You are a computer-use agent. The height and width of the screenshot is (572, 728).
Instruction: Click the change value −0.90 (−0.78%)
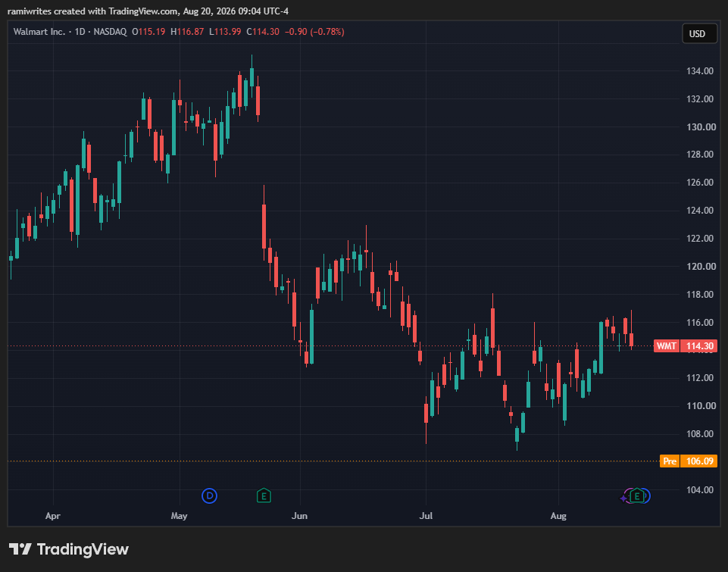tap(314, 32)
